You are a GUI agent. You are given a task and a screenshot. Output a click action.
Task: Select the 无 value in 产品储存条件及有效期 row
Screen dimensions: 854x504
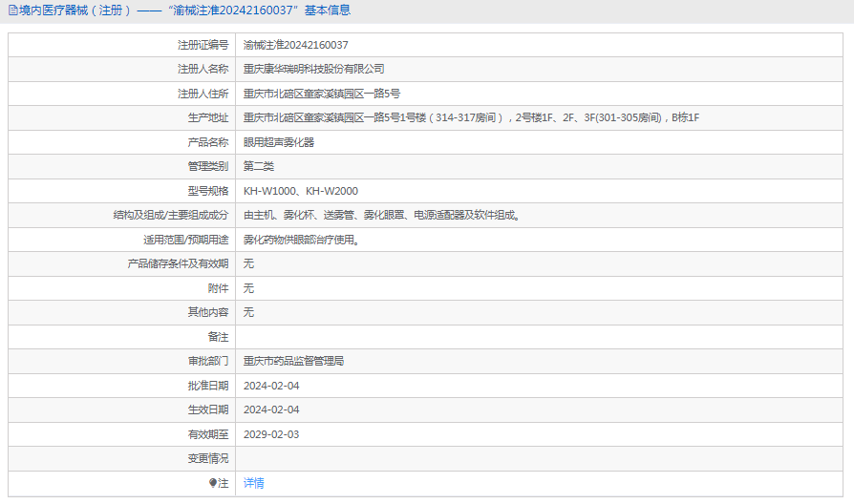pyautogui.click(x=249, y=264)
